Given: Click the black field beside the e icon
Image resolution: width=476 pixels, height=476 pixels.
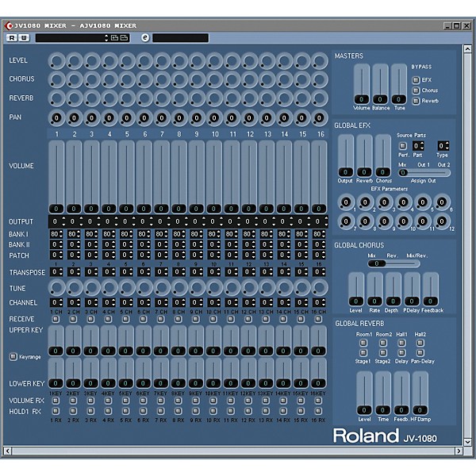Looking at the screenshot, I should pos(180,38).
